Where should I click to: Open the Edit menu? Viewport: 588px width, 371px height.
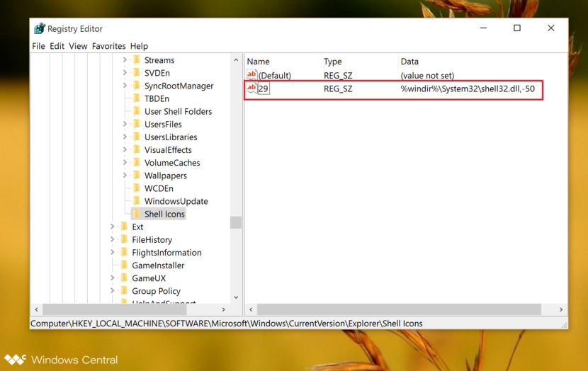click(x=57, y=46)
